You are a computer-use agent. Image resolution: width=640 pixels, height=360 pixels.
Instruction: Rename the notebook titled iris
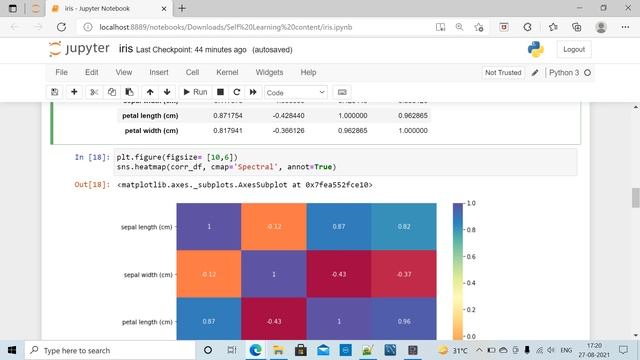126,49
